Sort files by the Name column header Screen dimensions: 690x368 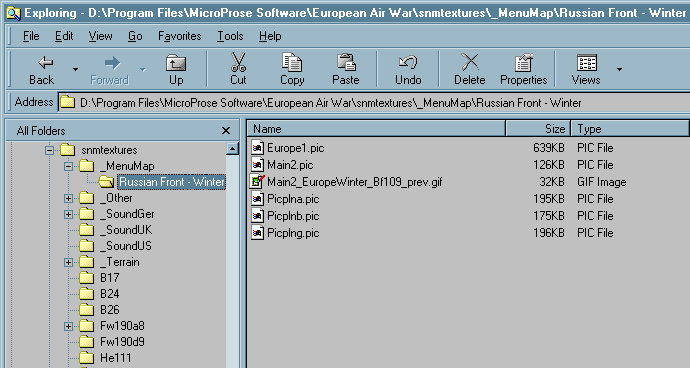[x=376, y=129]
